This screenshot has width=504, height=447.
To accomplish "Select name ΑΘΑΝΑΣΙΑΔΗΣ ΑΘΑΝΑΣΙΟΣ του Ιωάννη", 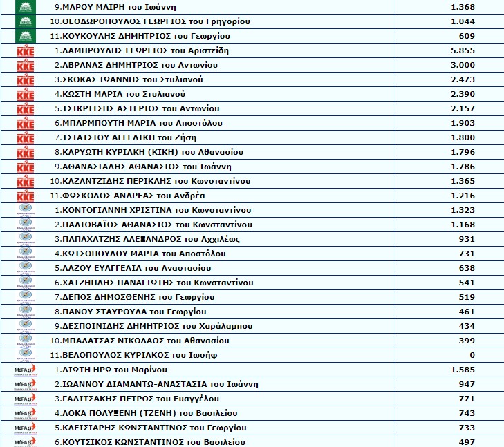I will [x=147, y=167].
